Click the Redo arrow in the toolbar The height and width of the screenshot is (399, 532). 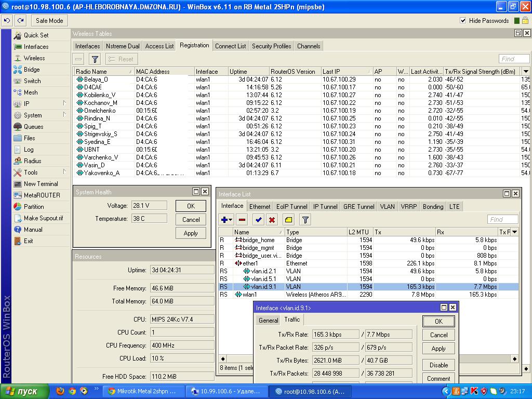point(20,20)
